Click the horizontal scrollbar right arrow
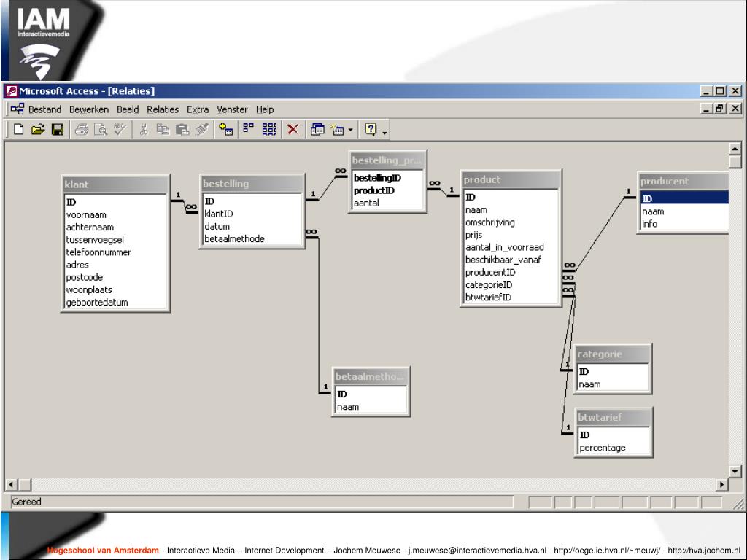 click(x=721, y=485)
